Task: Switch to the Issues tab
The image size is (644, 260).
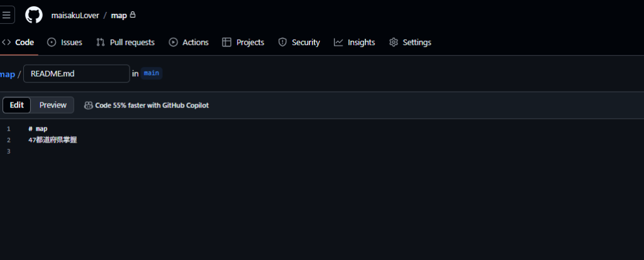Action: (65, 42)
